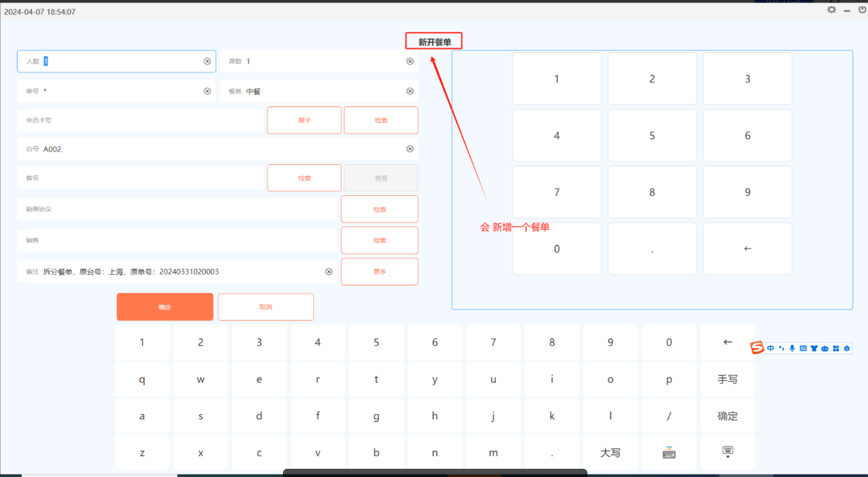This screenshot has width=868, height=477.
Task: Click the 刷卡 swipe card button
Action: click(304, 120)
